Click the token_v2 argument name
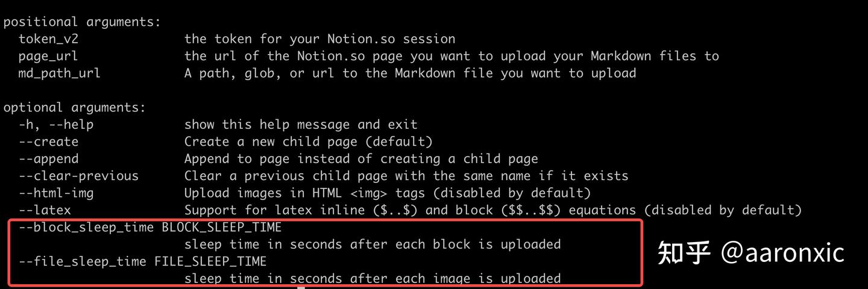The image size is (868, 289). coord(48,40)
